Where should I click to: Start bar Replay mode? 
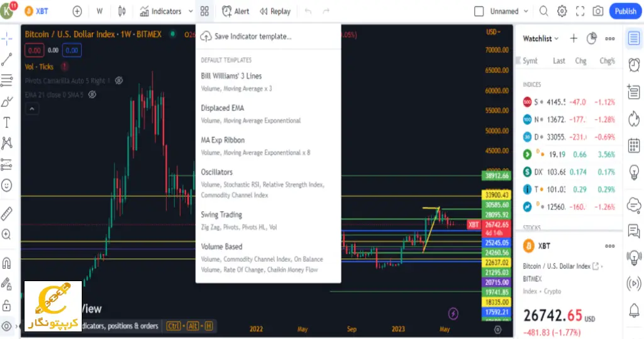tap(275, 11)
